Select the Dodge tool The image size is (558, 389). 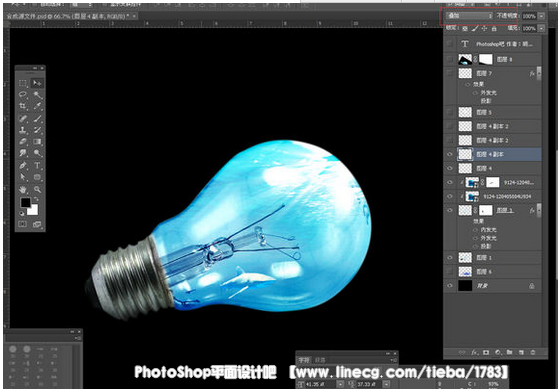click(x=37, y=153)
